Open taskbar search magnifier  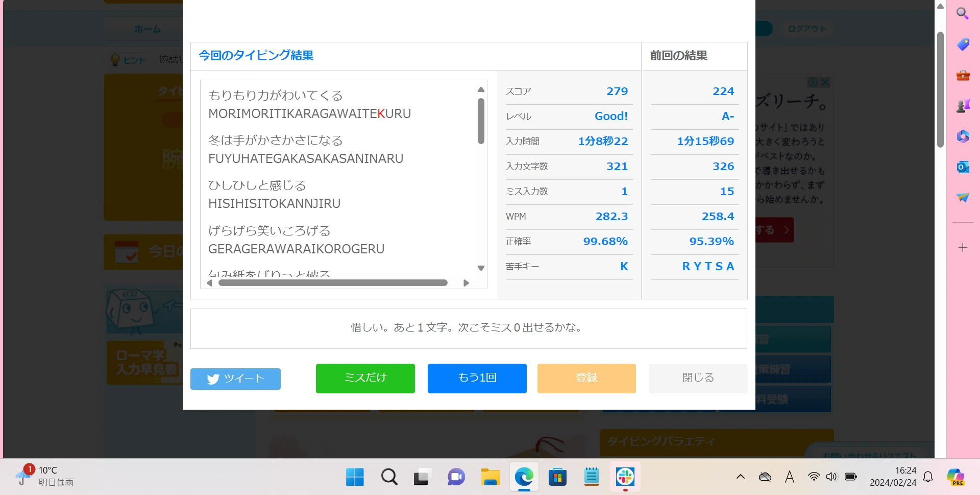[389, 477]
